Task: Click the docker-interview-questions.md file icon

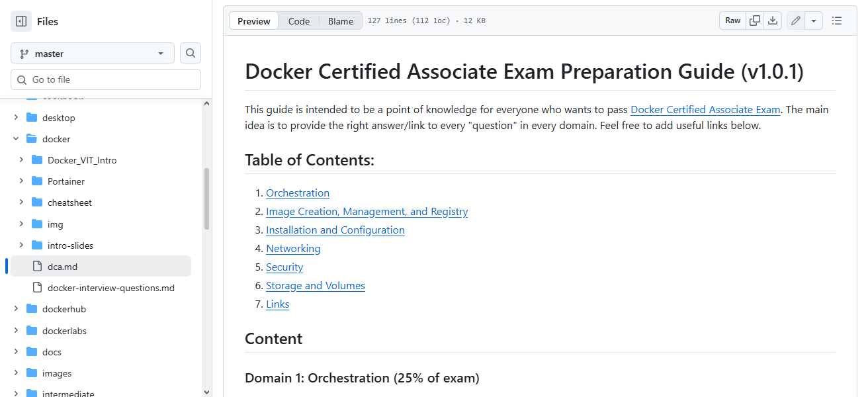Action: tap(37, 288)
